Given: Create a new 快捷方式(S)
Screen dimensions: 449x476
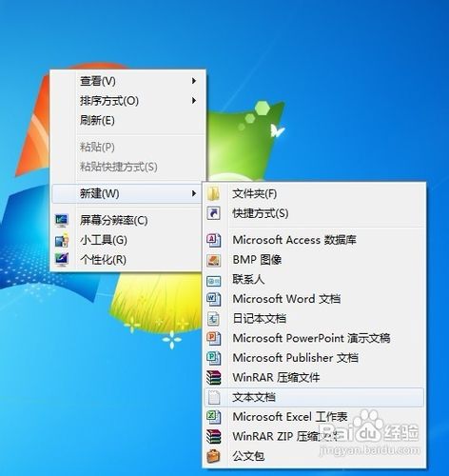Looking at the screenshot, I should click(x=314, y=213).
